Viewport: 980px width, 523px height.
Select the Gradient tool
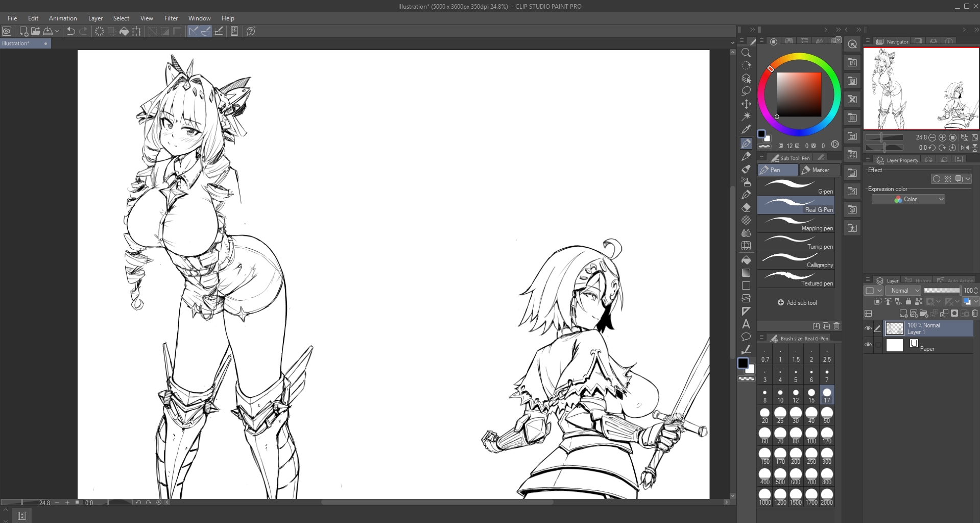pyautogui.click(x=746, y=273)
